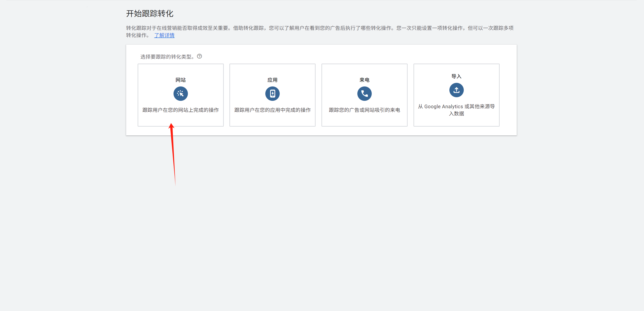Select the 网站 card title
Image resolution: width=644 pixels, height=311 pixels.
180,80
